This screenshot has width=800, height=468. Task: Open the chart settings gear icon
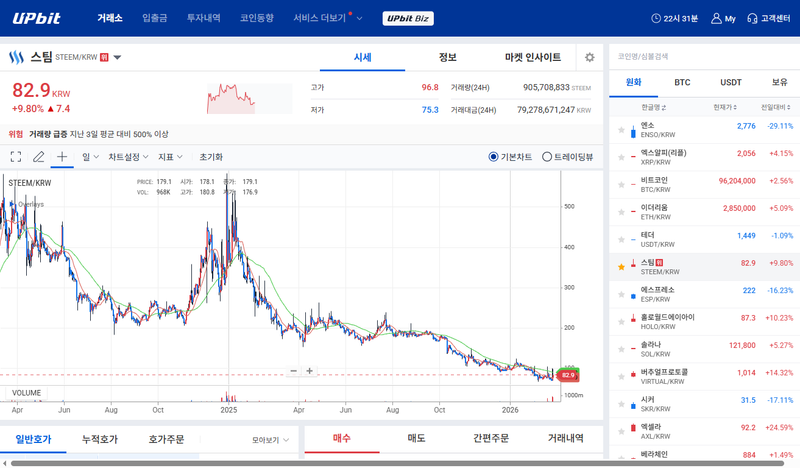pyautogui.click(x=589, y=58)
